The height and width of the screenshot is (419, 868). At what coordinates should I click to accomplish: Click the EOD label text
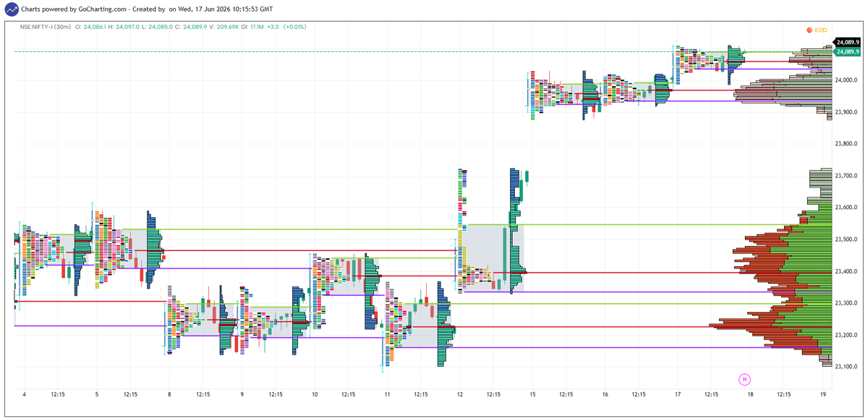point(820,30)
